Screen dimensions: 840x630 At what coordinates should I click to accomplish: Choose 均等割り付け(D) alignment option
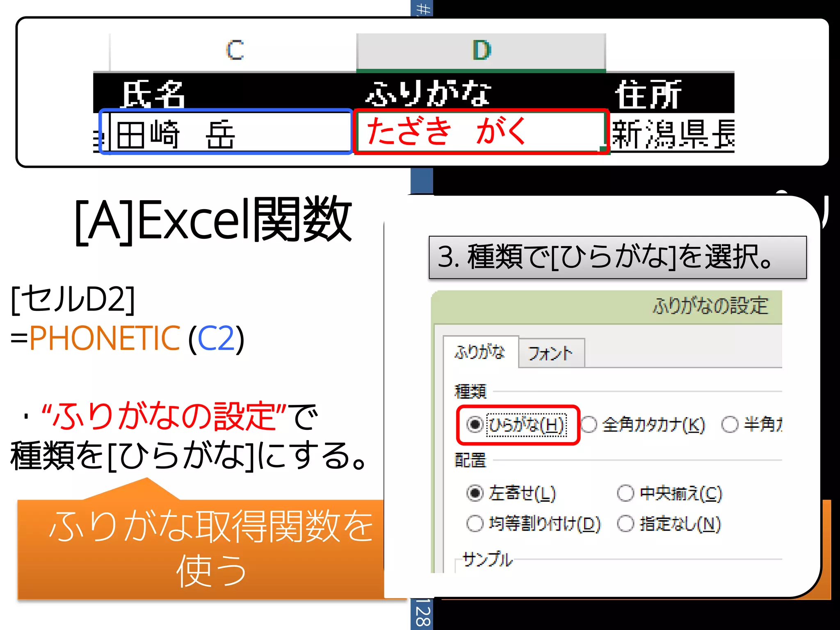click(533, 524)
